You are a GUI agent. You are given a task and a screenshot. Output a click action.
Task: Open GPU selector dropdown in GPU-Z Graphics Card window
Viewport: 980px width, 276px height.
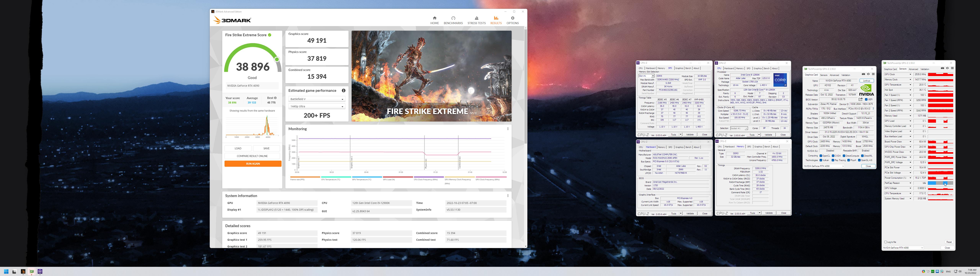click(x=824, y=166)
